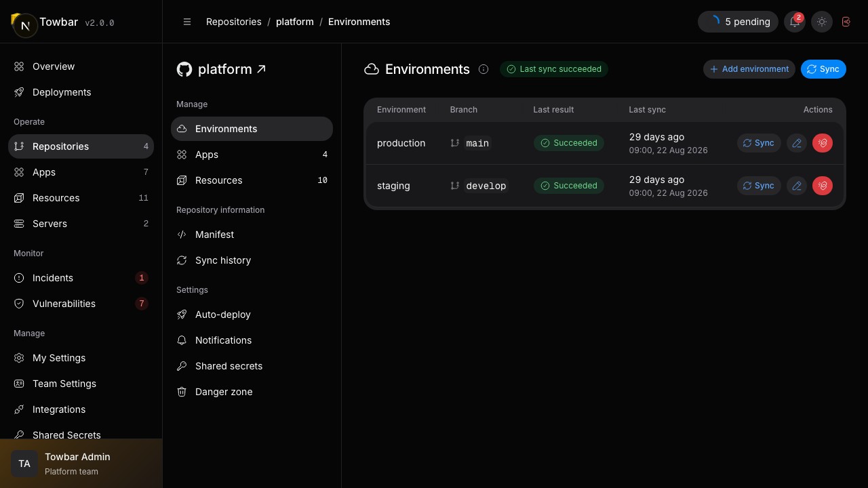Click the develop branch label
Screen dimensions: 868x488
tap(486, 186)
